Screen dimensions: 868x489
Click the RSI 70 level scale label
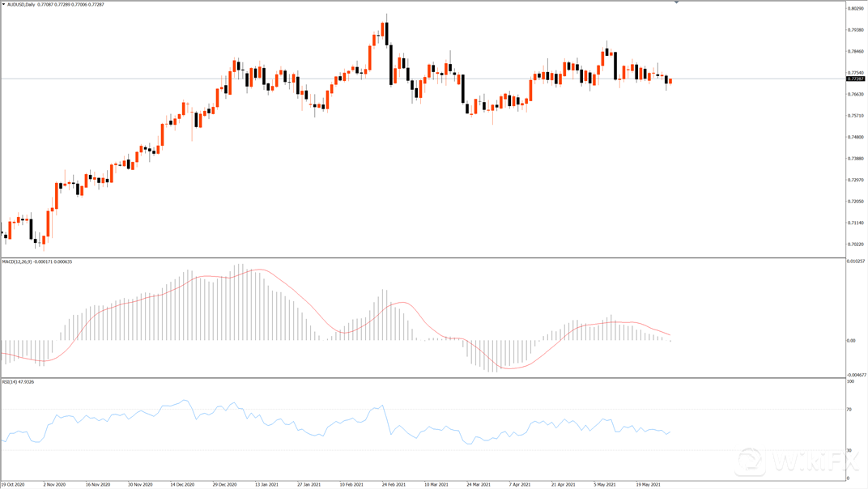(850, 410)
